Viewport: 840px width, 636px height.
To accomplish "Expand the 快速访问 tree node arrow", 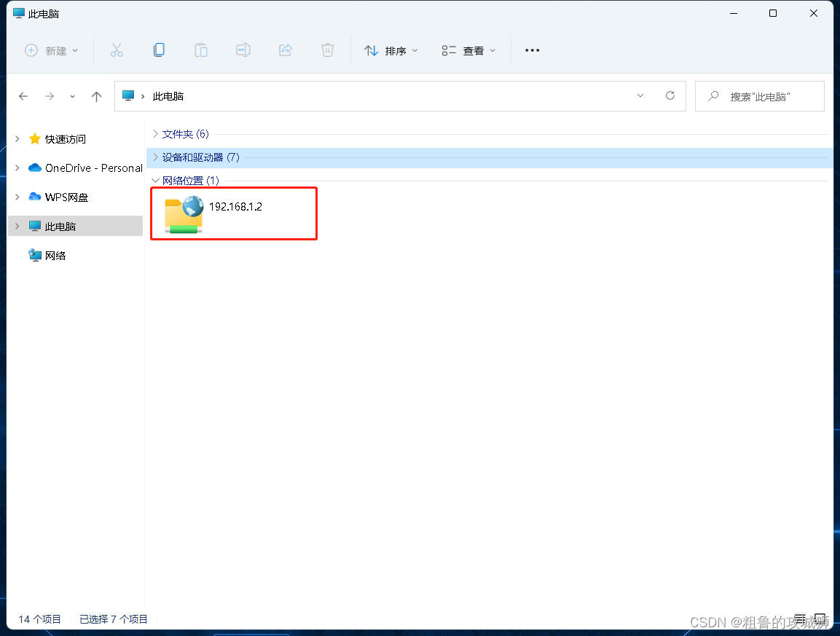I will [17, 138].
